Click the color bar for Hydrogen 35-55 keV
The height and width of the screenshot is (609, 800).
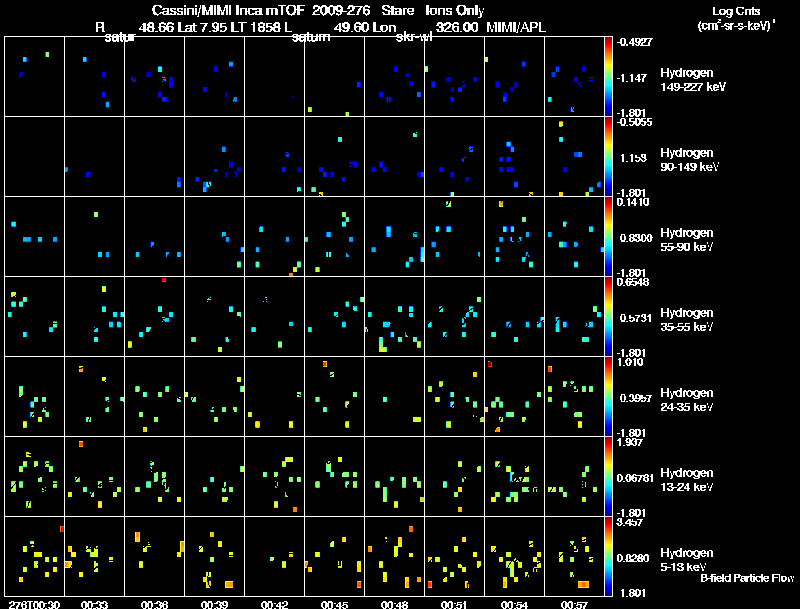pos(608,317)
